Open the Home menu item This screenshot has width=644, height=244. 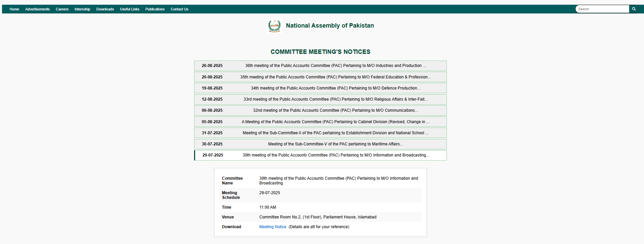point(14,9)
